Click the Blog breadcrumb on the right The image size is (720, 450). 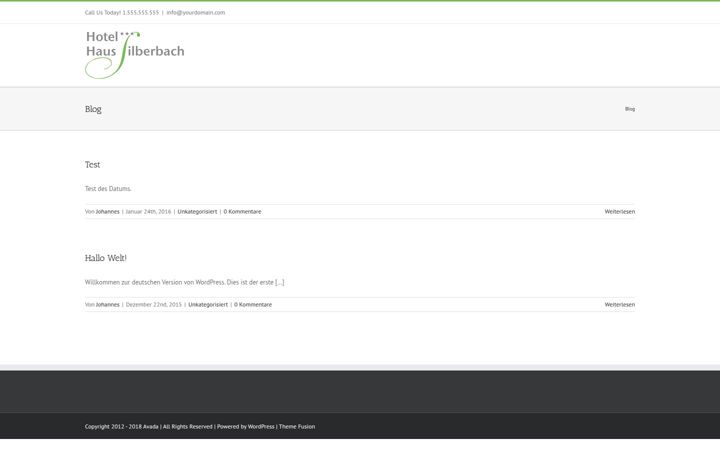(x=630, y=109)
